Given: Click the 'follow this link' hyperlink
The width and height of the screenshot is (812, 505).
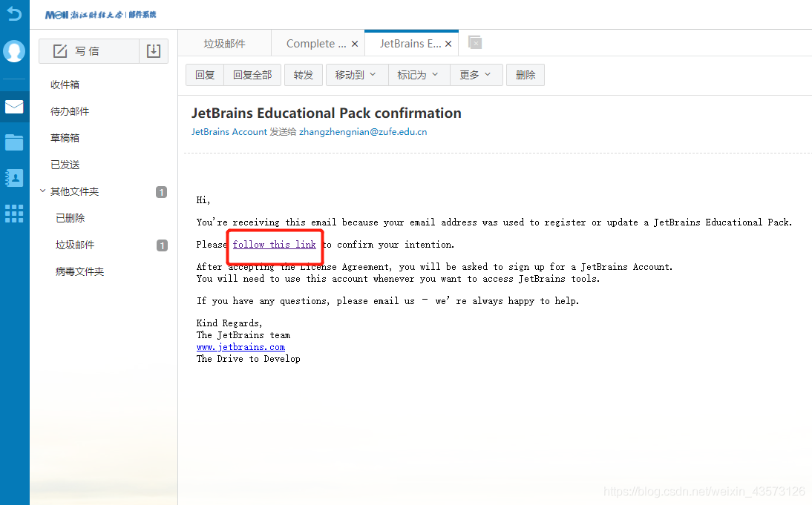Looking at the screenshot, I should (274, 244).
